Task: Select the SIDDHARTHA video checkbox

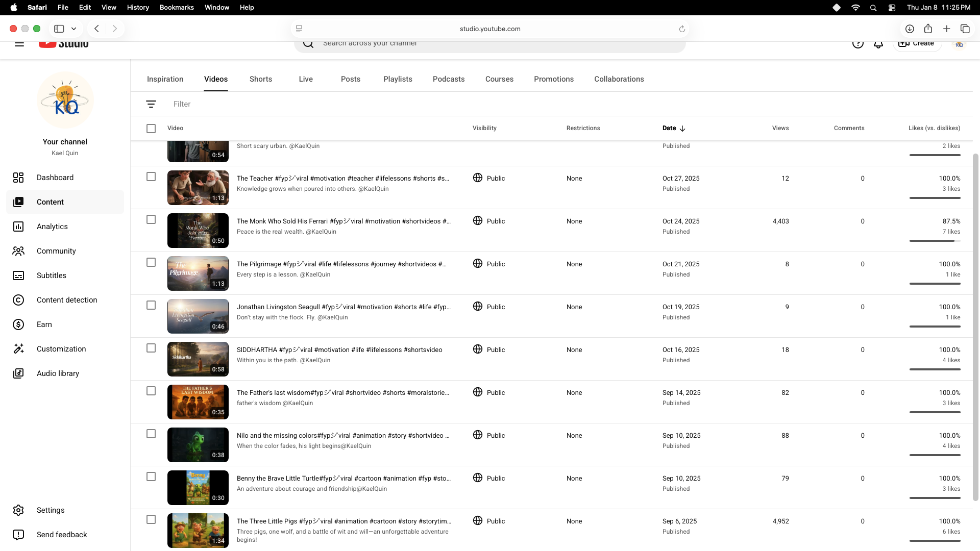Action: point(151,348)
